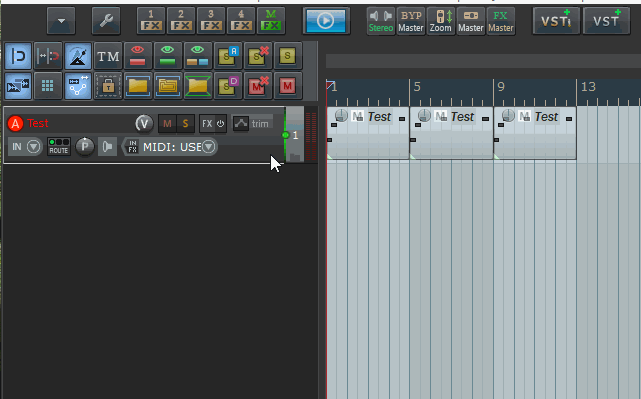
Task: Click bar 13 on the timeline ruler
Action: click(x=588, y=87)
